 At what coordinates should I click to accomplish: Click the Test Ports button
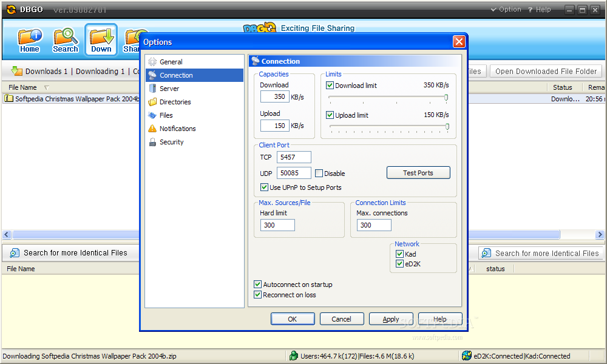click(418, 173)
